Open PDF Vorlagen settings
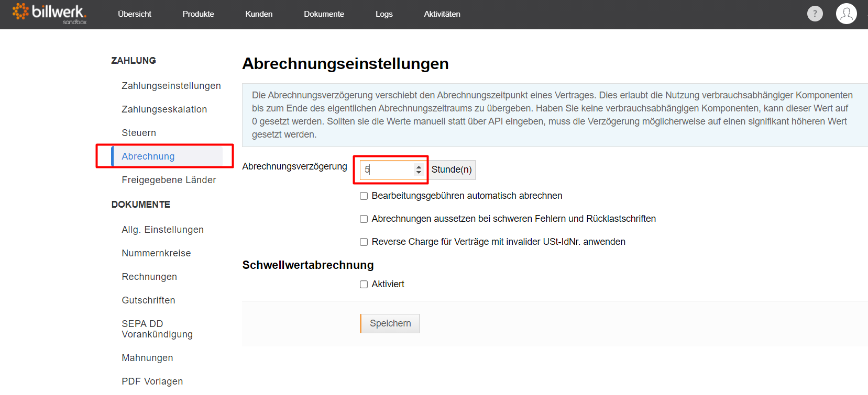This screenshot has height=395, width=868. pyautogui.click(x=152, y=381)
